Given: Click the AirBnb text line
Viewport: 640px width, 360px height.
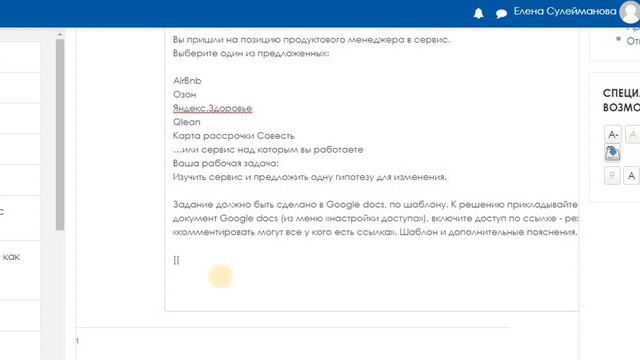Looking at the screenshot, I should 187,81.
